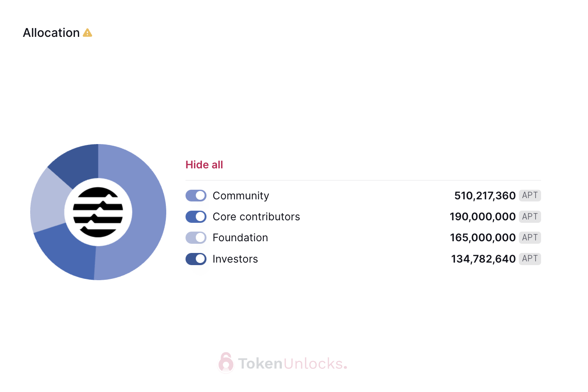This screenshot has width=588, height=392.
Task: Click the Community label text
Action: pyautogui.click(x=241, y=196)
